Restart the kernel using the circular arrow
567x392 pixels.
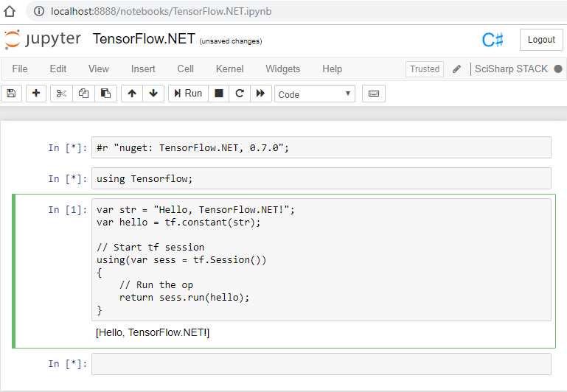240,94
